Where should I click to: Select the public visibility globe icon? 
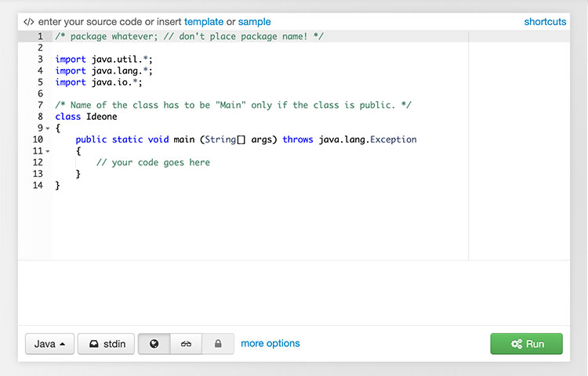pyautogui.click(x=154, y=343)
